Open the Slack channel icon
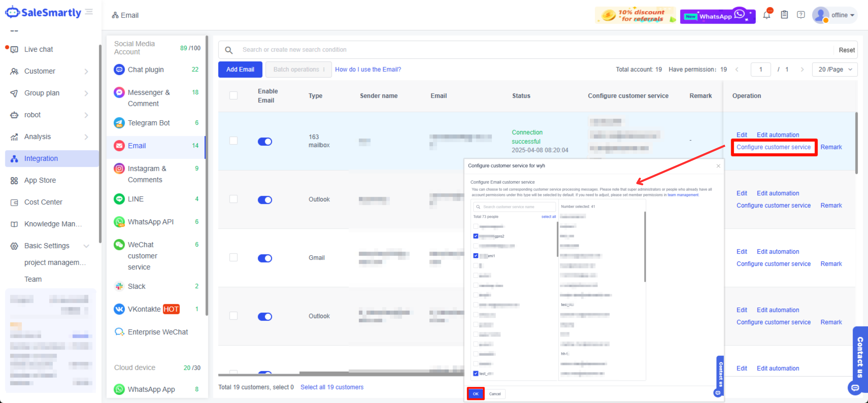This screenshot has height=403, width=868. pyautogui.click(x=119, y=286)
